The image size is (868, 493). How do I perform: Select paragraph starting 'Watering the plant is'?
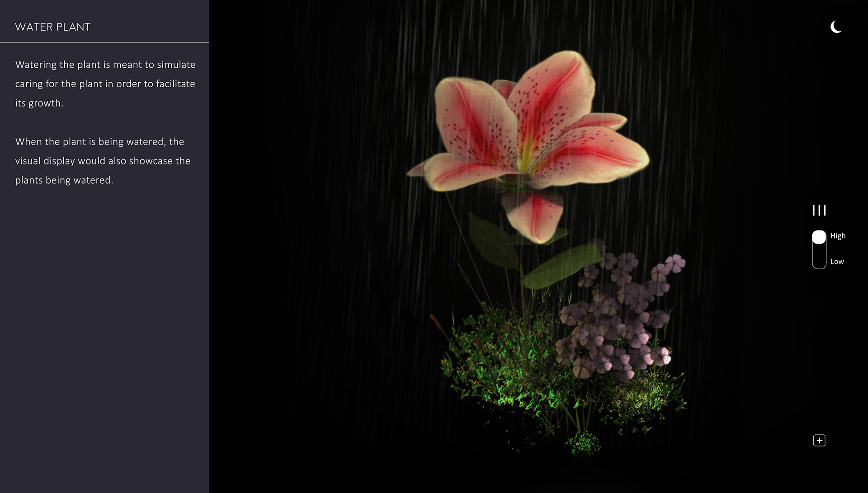pos(105,84)
